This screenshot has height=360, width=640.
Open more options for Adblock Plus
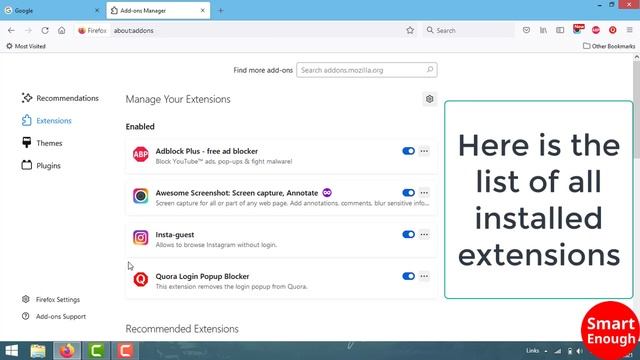(x=424, y=151)
